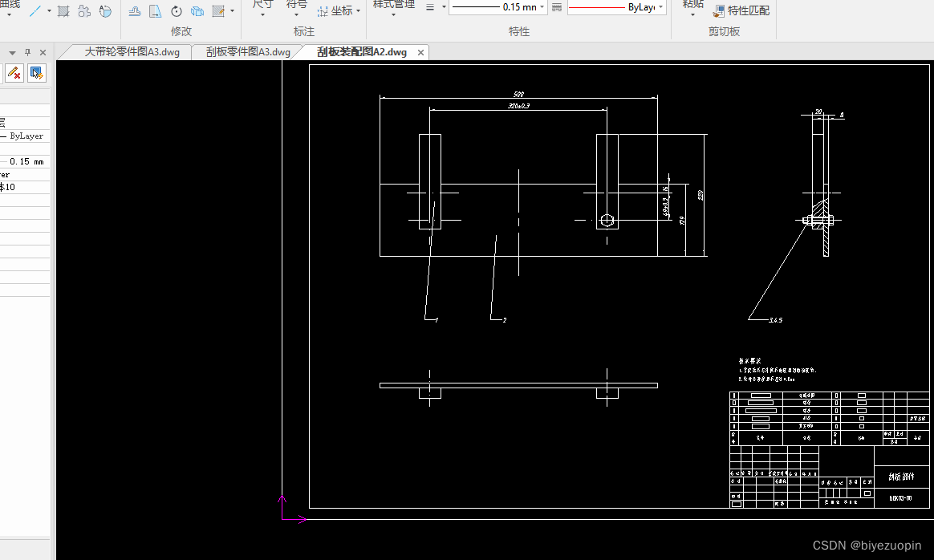Click the 500 dimension text in drawing
The height and width of the screenshot is (560, 934).
point(519,94)
